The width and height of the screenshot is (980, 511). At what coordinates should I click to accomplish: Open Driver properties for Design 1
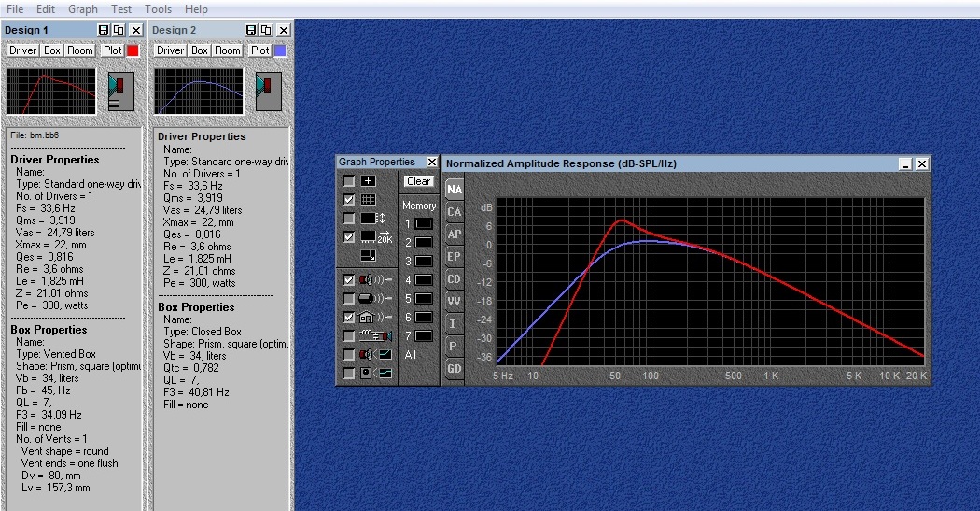23,50
